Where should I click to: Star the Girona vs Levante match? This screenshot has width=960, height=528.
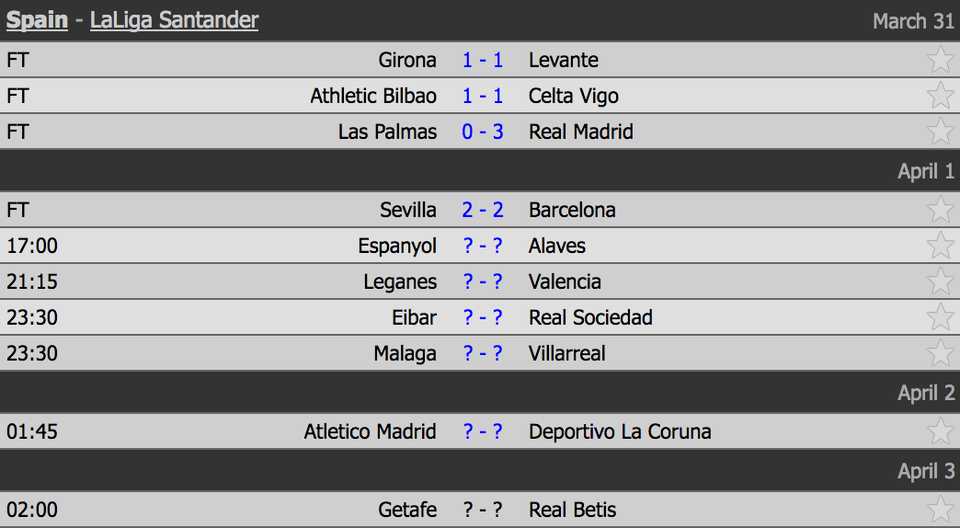[x=940, y=59]
